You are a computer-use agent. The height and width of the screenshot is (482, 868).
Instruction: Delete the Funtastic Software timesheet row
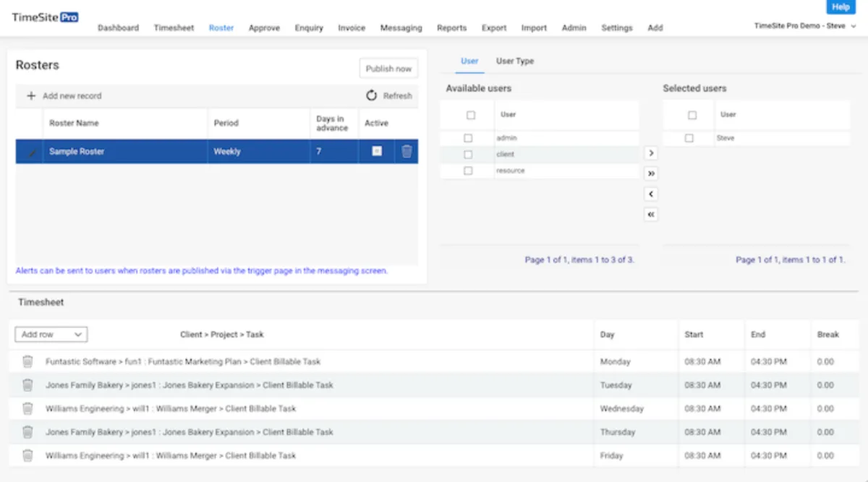pyautogui.click(x=27, y=361)
